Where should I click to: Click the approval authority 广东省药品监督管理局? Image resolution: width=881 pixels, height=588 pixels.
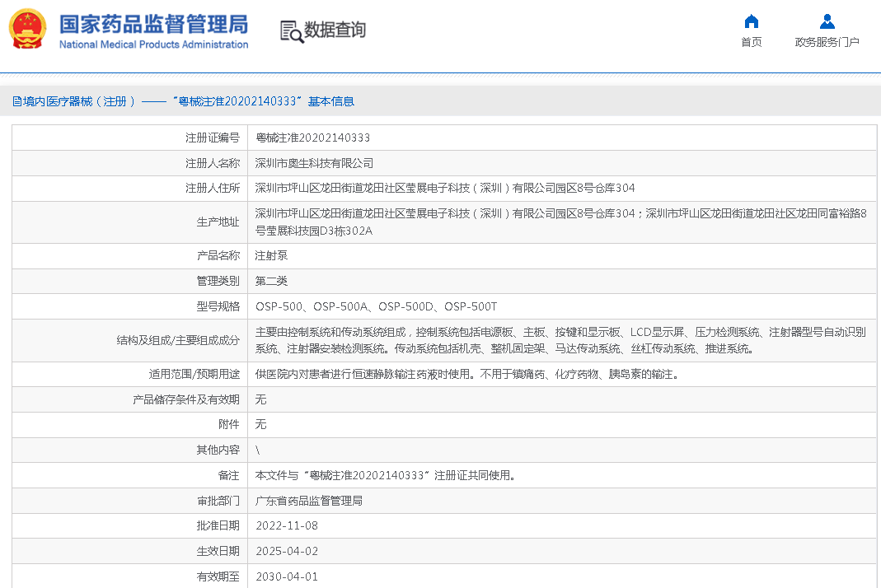[308, 501]
